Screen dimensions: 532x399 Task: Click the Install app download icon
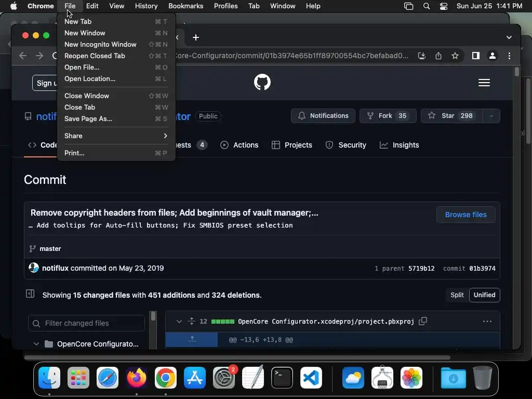pos(421,56)
